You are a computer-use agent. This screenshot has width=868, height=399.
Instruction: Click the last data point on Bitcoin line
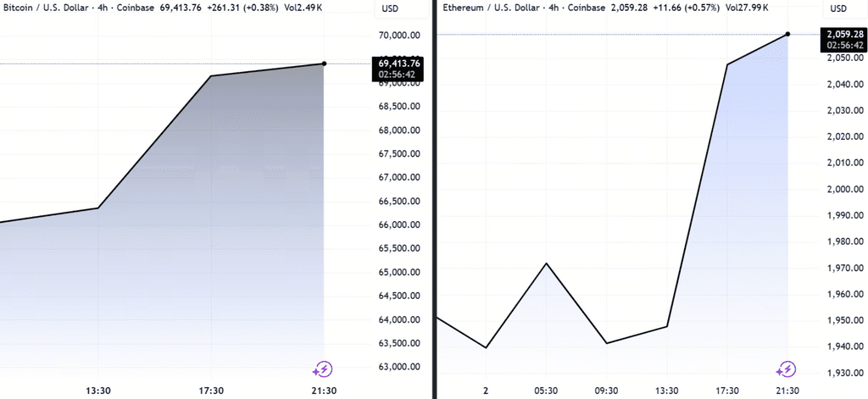324,64
